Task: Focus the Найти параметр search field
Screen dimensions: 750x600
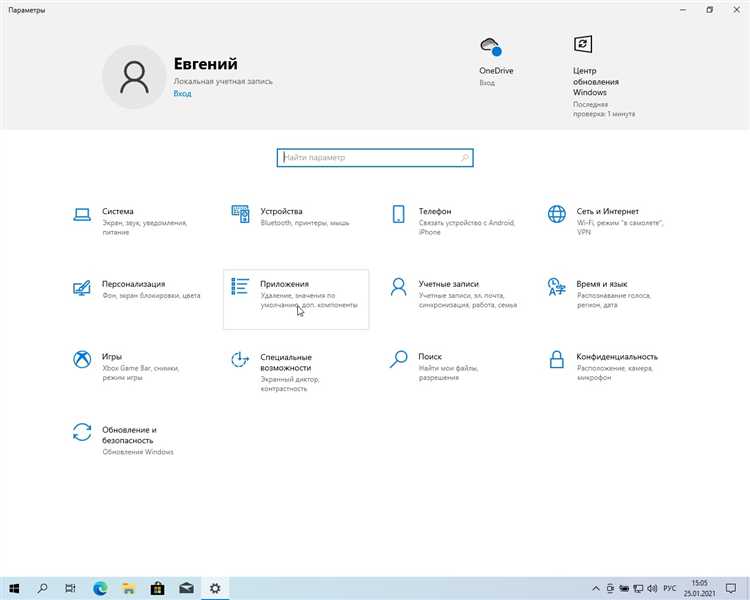Action: pyautogui.click(x=375, y=157)
